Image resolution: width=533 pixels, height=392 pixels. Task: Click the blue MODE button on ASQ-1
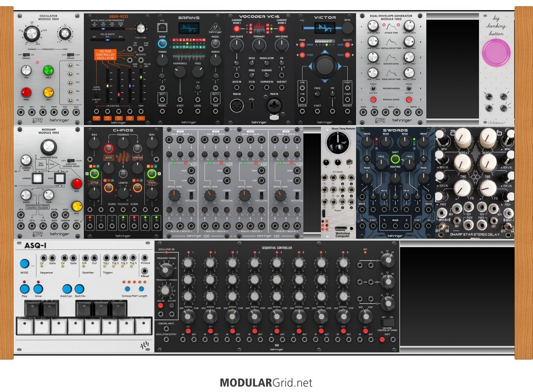point(25,264)
